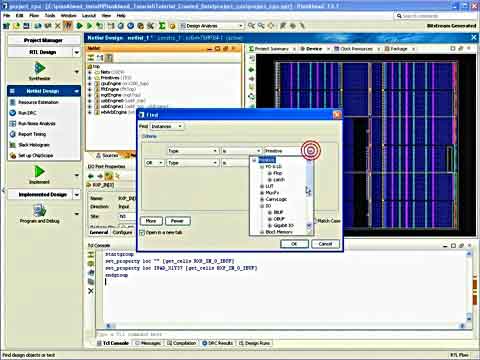Image resolution: width=480 pixels, height=360 pixels.
Task: Select the Latch item in primitive list
Action: 279,180
